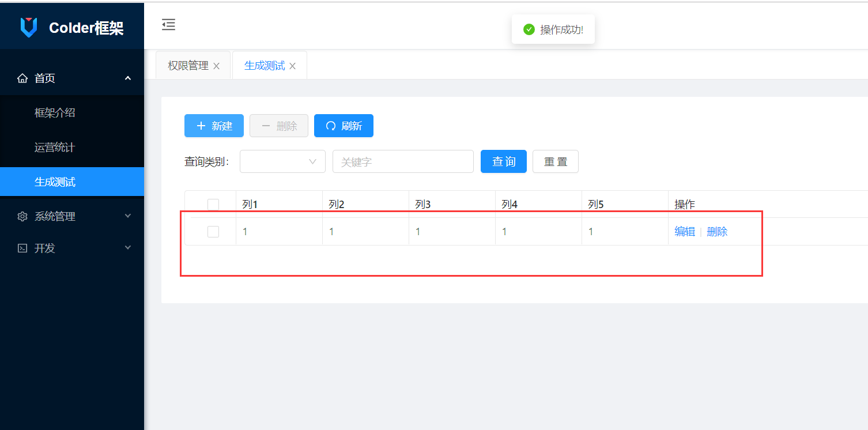The width and height of the screenshot is (868, 430).
Task: Open the 查询类别 dropdown
Action: click(x=282, y=161)
